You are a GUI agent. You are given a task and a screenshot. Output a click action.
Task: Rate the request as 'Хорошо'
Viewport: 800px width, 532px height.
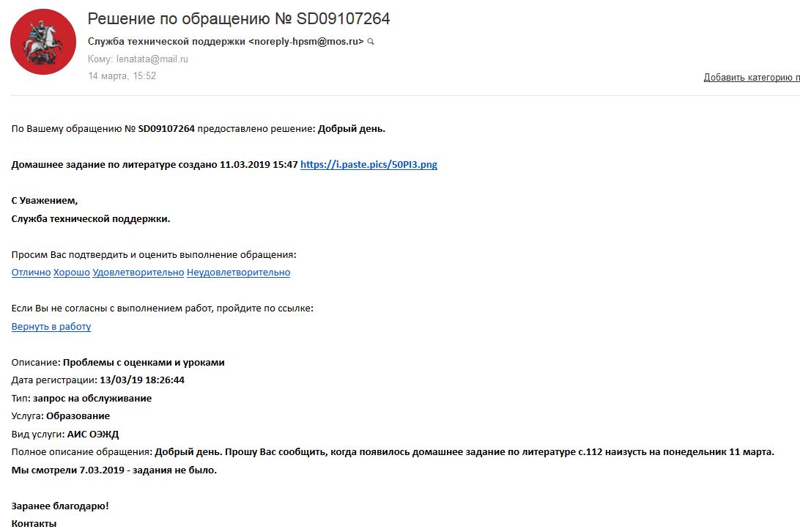[72, 273]
